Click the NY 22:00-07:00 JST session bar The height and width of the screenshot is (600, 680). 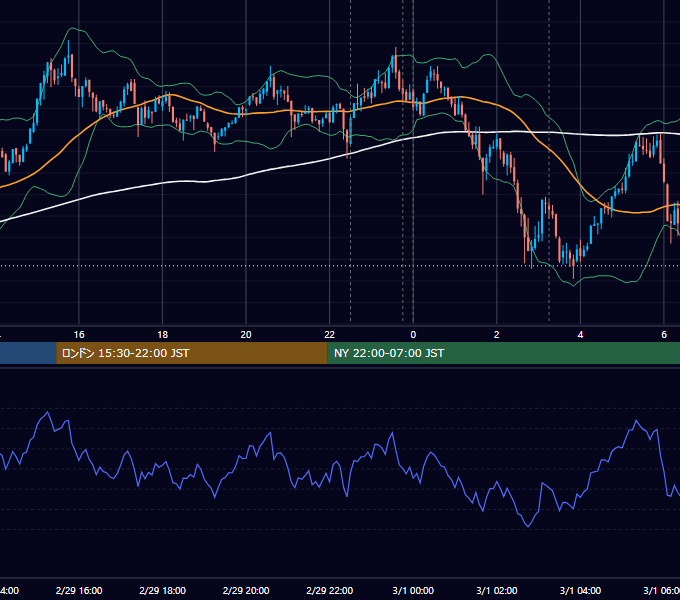tap(503, 353)
